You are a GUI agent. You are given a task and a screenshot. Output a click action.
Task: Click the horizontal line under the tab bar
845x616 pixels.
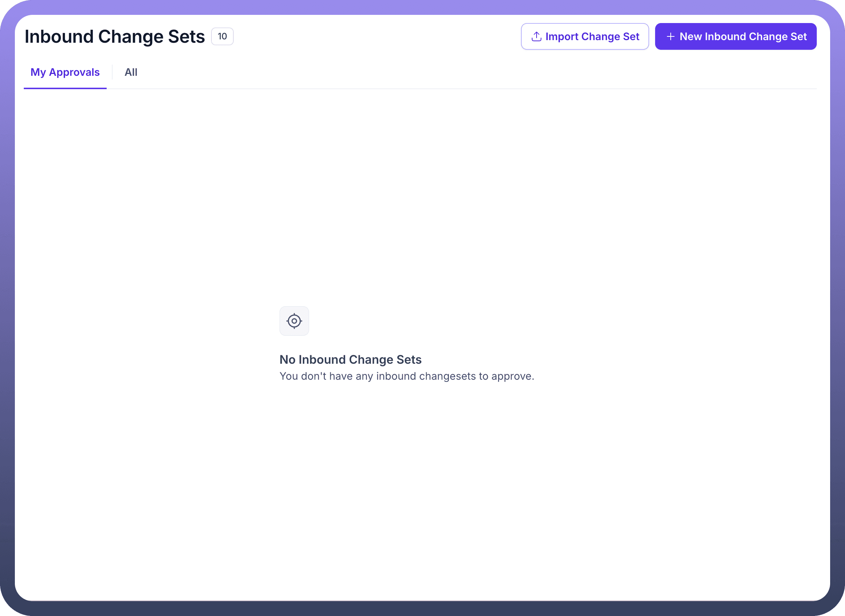(x=447, y=89)
